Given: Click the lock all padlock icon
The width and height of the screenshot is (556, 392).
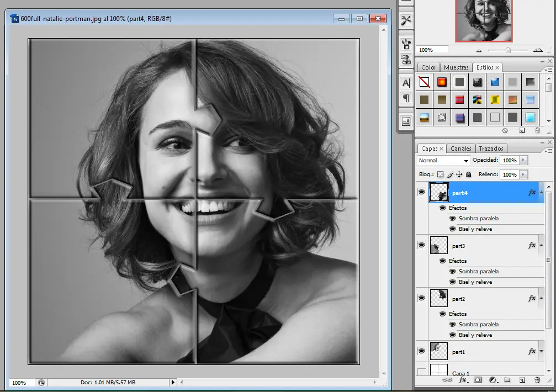Looking at the screenshot, I should pyautogui.click(x=468, y=174).
